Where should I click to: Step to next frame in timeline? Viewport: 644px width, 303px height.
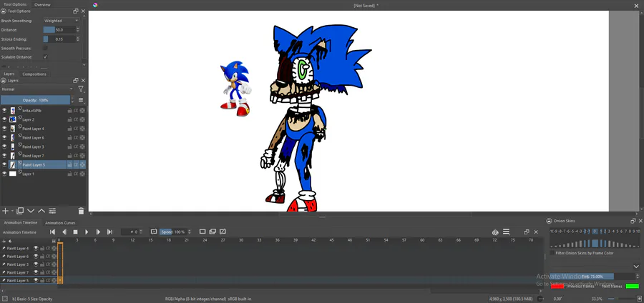[98, 232]
